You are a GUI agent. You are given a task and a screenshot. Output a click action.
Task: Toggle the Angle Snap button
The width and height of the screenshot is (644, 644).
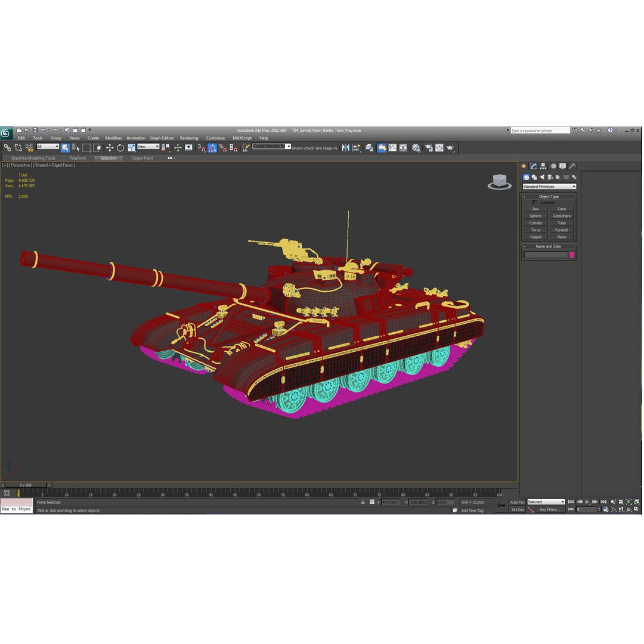tap(212, 147)
